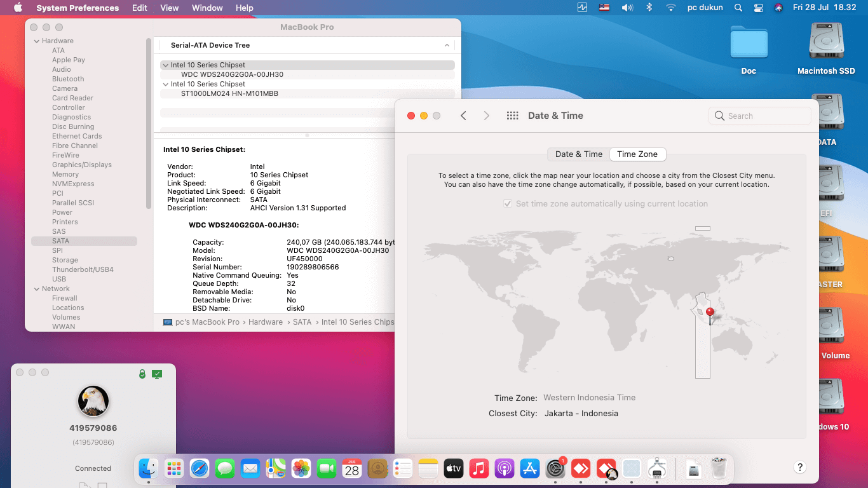Open the Help menu
Image resolution: width=868 pixels, height=488 pixels.
click(245, 8)
